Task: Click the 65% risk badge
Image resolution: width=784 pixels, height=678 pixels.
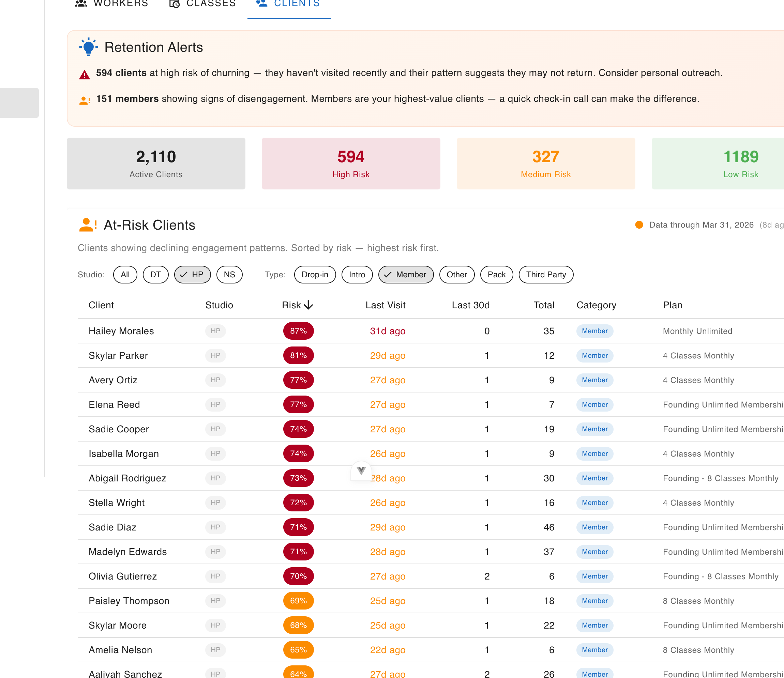Action: tap(298, 650)
